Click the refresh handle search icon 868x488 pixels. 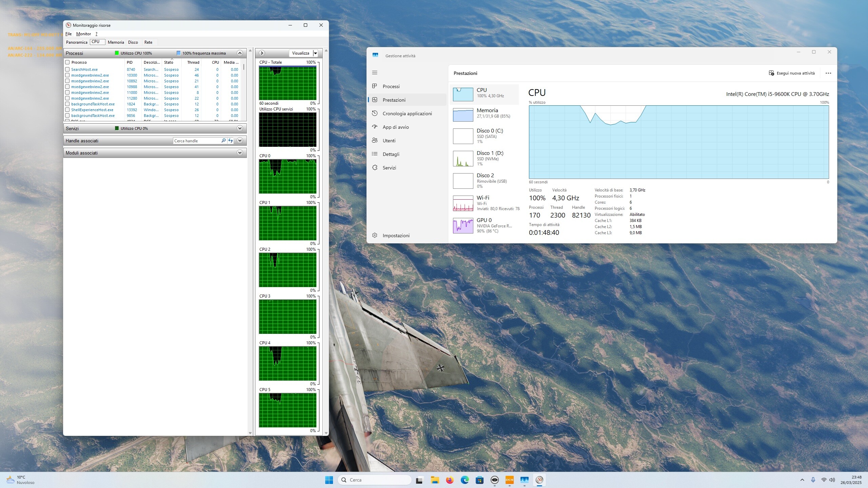click(231, 141)
